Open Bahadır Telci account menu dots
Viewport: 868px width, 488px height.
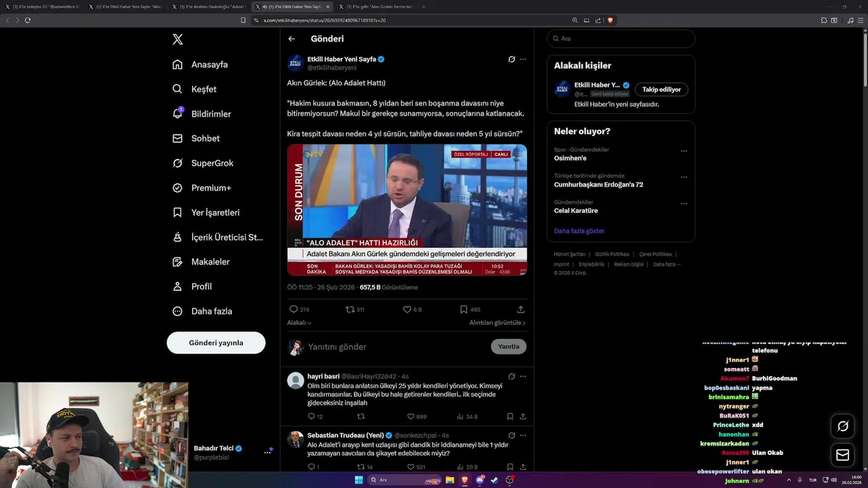(x=267, y=452)
